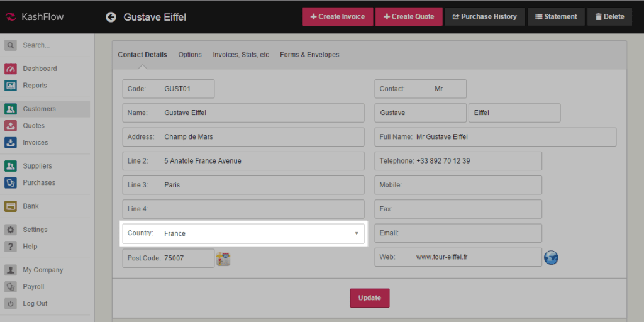The image size is (644, 322).
Task: Click the search magnifier icon
Action: coord(11,45)
